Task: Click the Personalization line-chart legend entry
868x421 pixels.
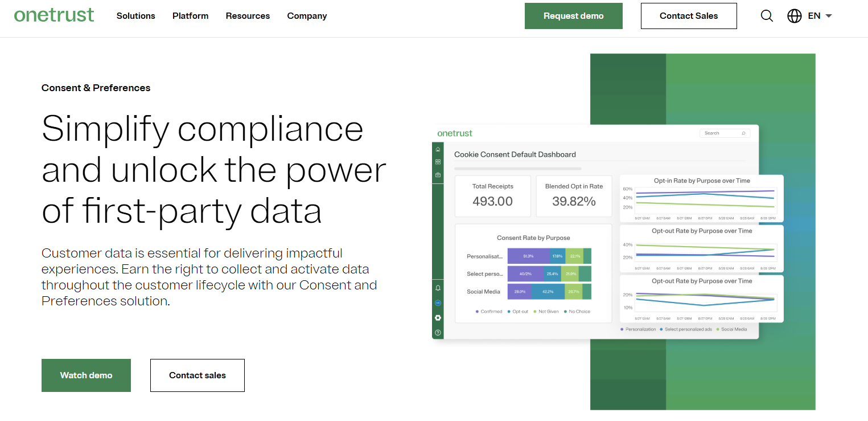Action: pyautogui.click(x=638, y=329)
